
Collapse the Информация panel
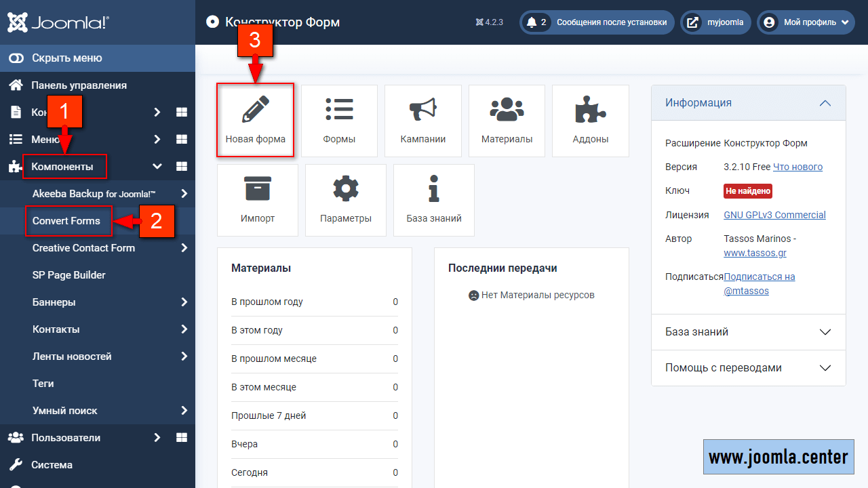[x=825, y=103]
